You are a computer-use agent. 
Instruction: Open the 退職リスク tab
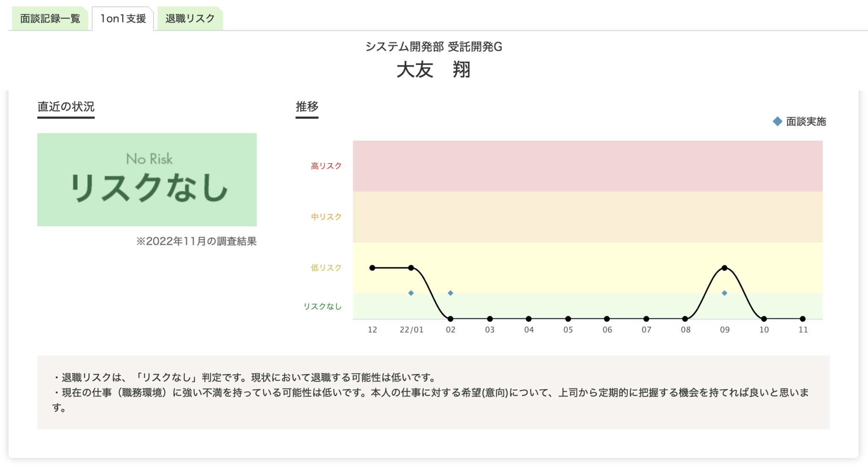tap(189, 18)
